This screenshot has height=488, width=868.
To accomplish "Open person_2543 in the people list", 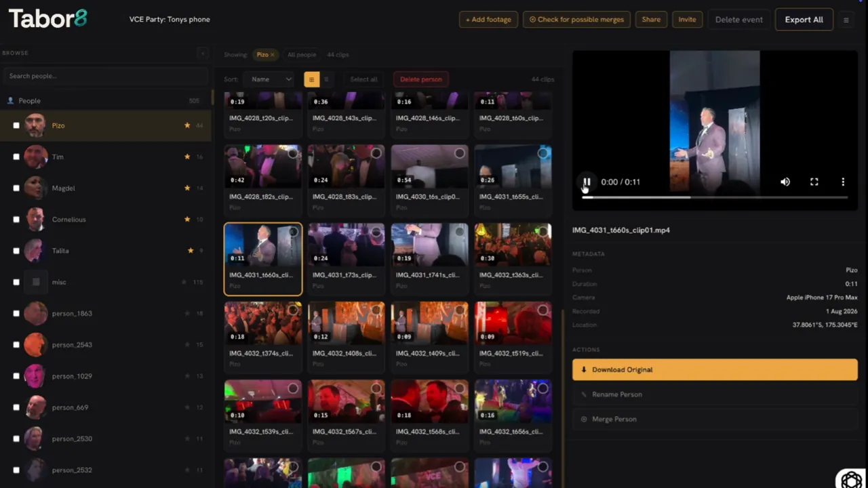I will coord(106,344).
